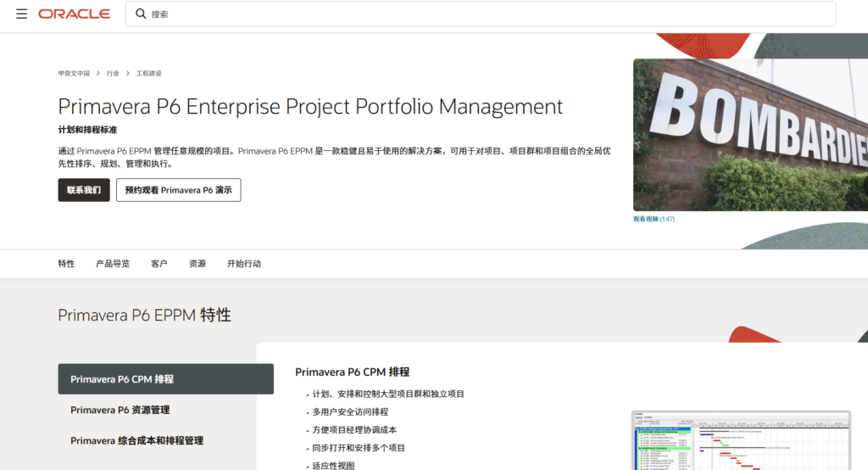The image size is (868, 470).
Task: Click the Oracle logo
Action: pos(75,14)
